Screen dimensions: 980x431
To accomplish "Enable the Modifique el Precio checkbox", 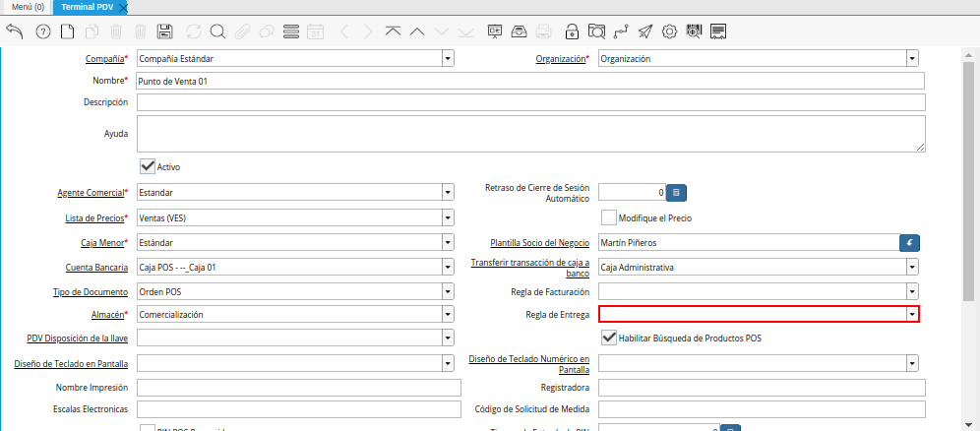I will [x=609, y=216].
